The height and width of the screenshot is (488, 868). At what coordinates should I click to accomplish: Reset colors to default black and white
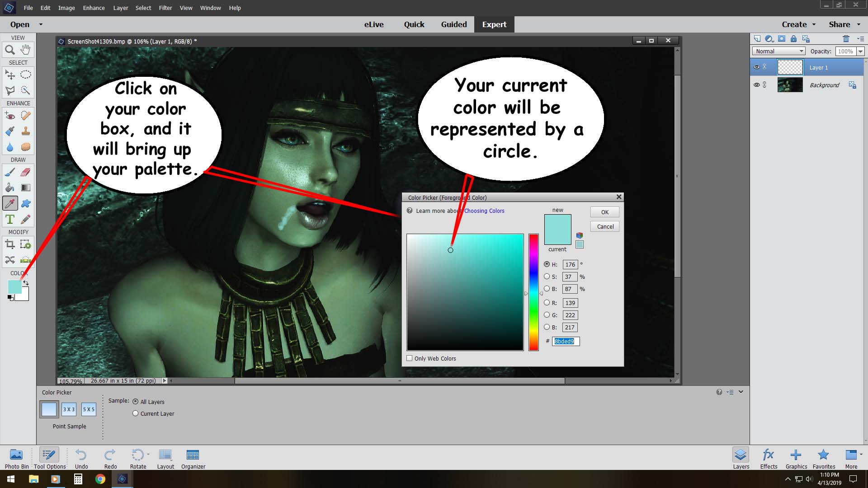10,297
